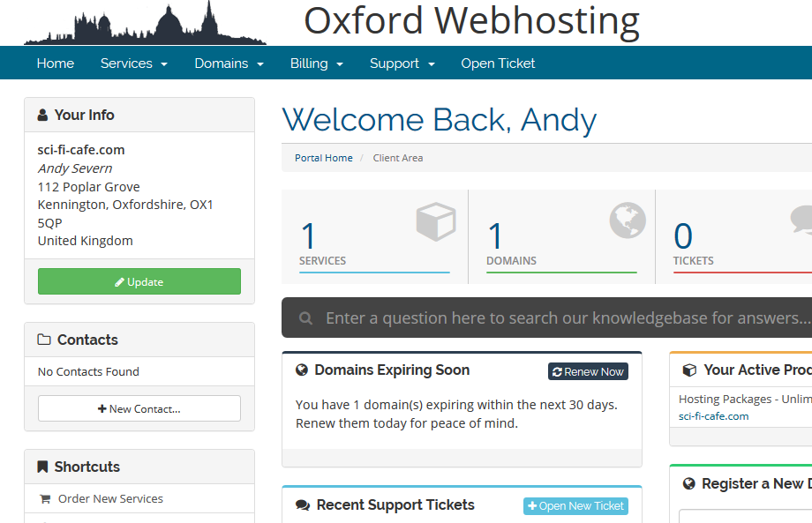Click the 112 Poplar Grove address line
Viewport: 812px width, 523px height.
88,187
